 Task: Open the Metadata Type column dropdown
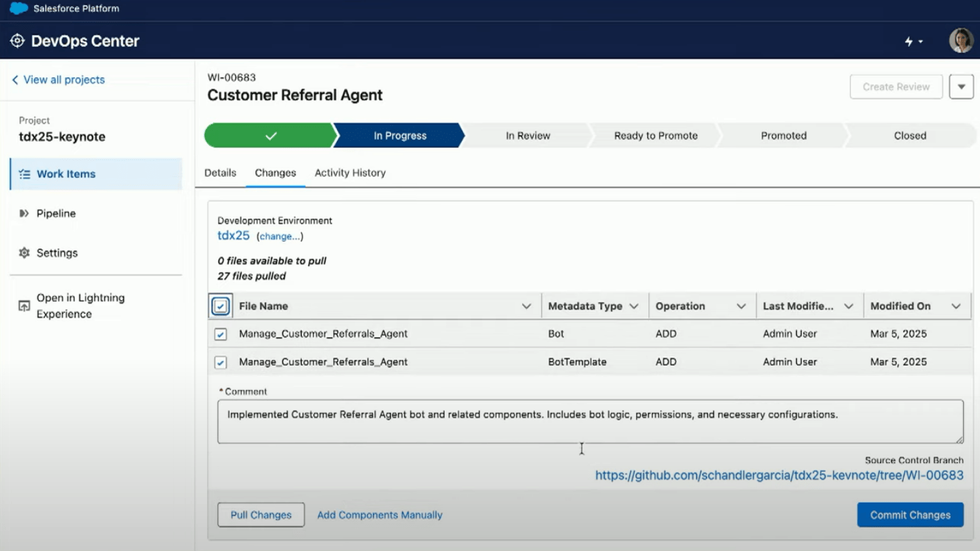tap(635, 306)
